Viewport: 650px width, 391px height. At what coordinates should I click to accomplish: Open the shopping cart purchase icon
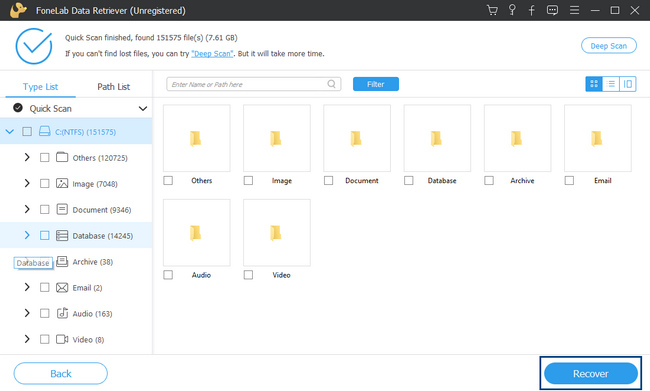coord(492,10)
